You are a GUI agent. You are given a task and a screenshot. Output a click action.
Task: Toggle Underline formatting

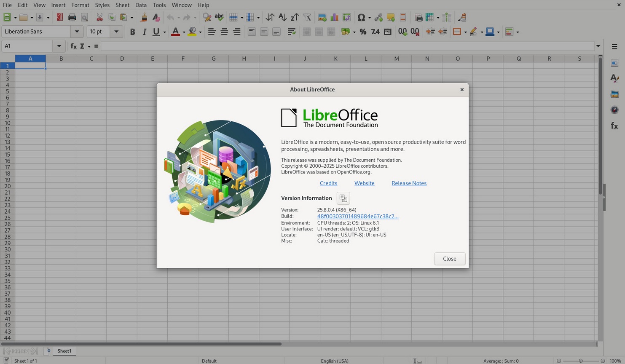point(156,32)
